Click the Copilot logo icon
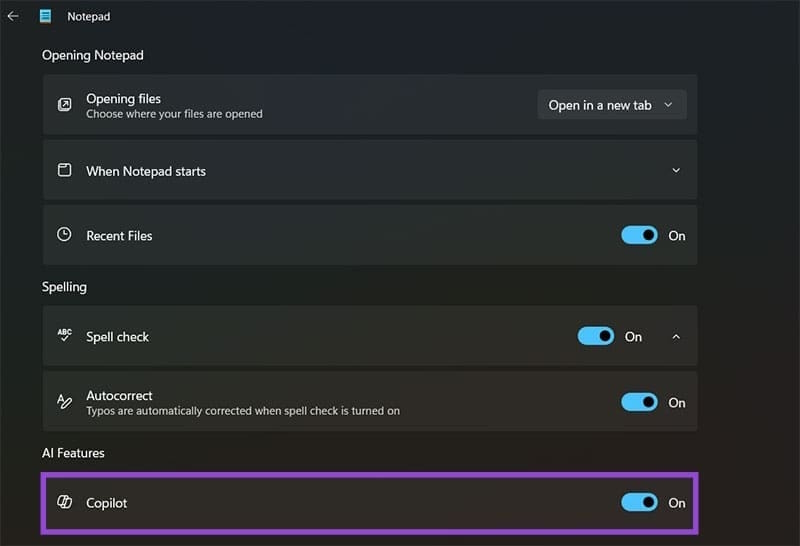Image resolution: width=800 pixels, height=546 pixels. 64,502
